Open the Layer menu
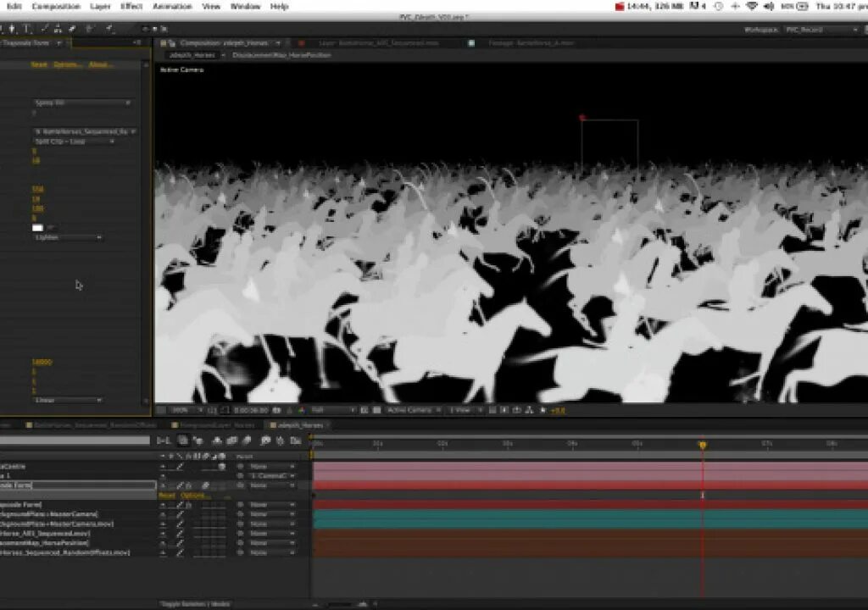 point(100,6)
